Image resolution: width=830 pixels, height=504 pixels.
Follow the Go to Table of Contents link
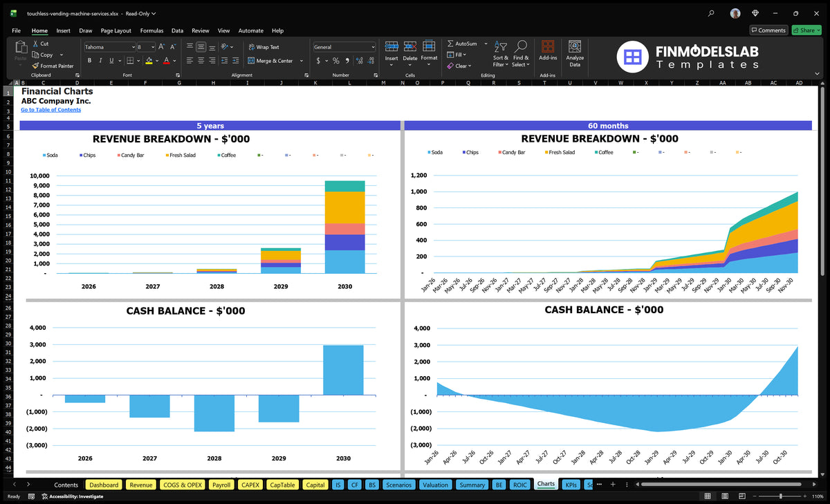50,110
